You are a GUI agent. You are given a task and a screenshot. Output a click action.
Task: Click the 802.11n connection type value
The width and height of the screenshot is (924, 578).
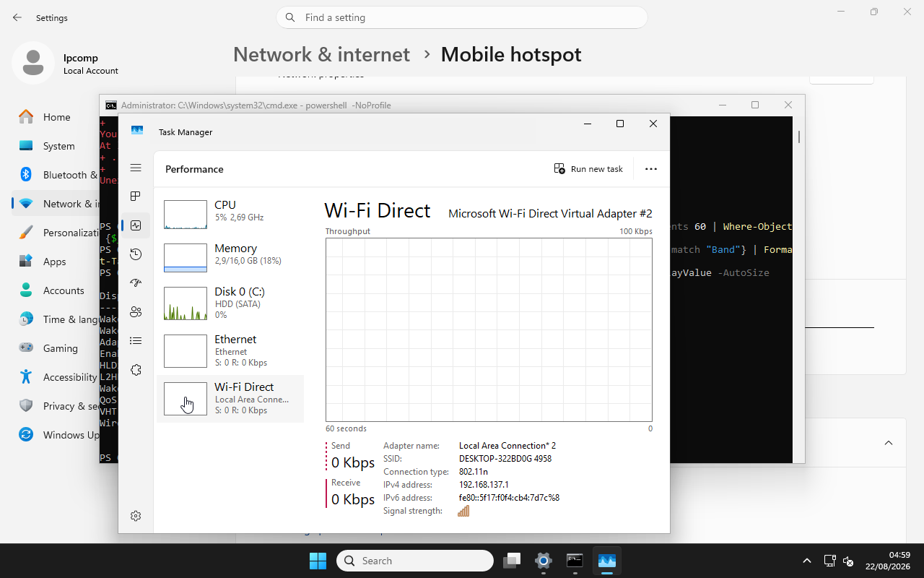pyautogui.click(x=474, y=472)
